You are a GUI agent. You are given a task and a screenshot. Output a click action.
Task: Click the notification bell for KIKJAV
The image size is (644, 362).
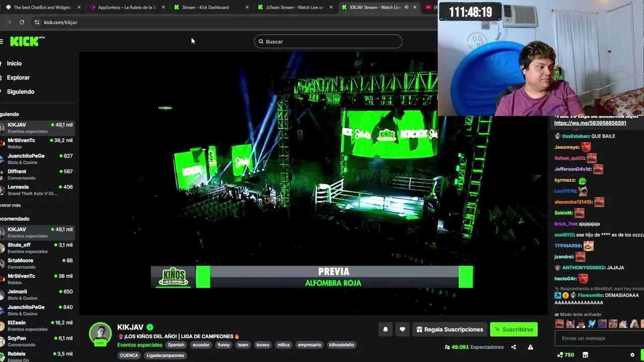coord(385,329)
